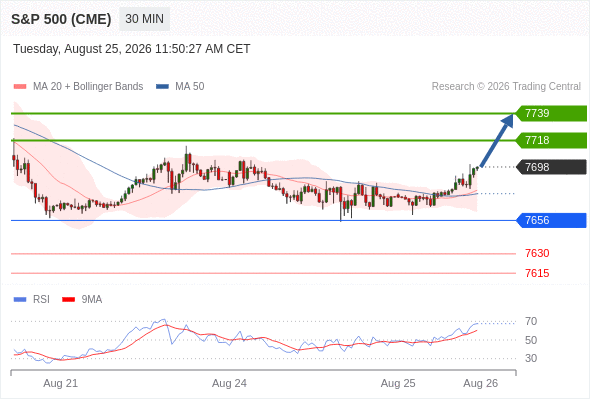Click the blue RSI legend swatch
Screen dimensions: 590x400
tap(20, 300)
